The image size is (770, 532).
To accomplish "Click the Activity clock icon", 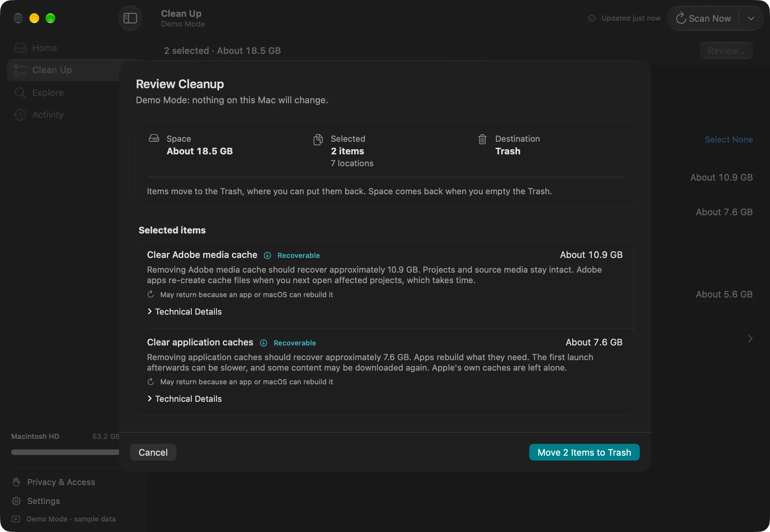I will 20,115.
